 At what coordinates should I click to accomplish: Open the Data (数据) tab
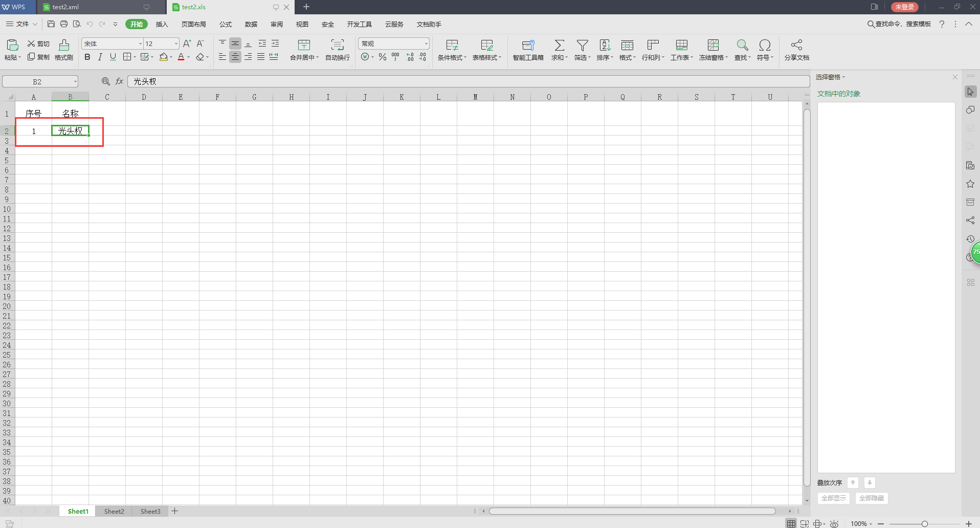[x=251, y=24]
